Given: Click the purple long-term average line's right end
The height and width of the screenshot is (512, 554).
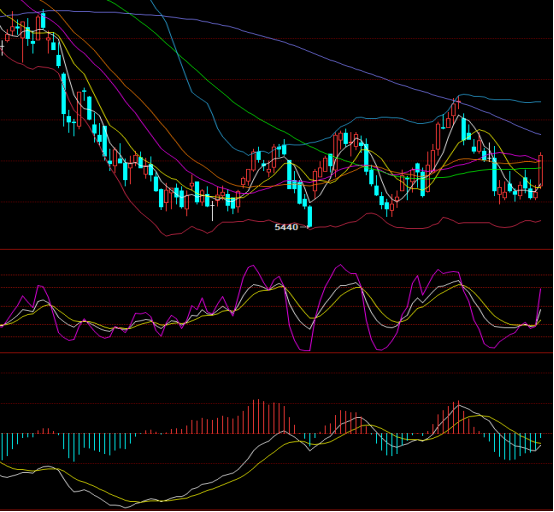Looking at the screenshot, I should click(540, 135).
